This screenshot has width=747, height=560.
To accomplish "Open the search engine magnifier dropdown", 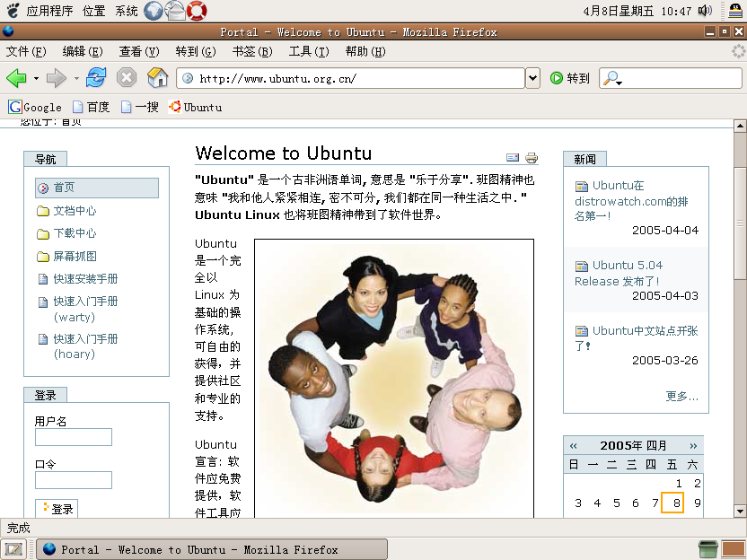I will coord(612,79).
